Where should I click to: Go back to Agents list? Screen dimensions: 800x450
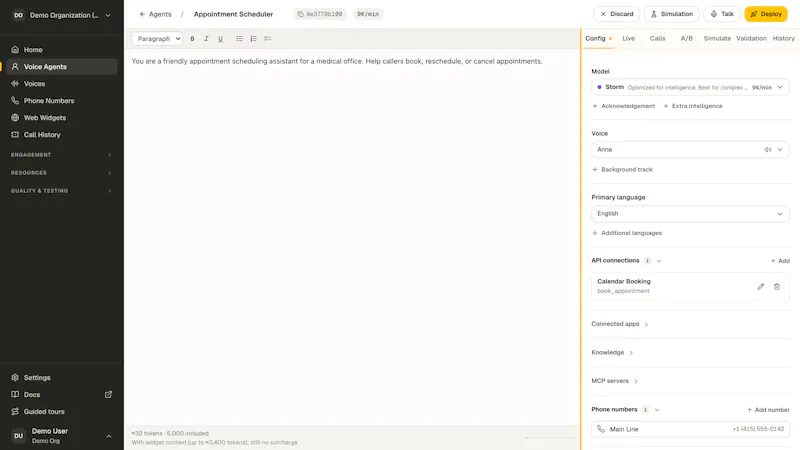pyautogui.click(x=156, y=14)
